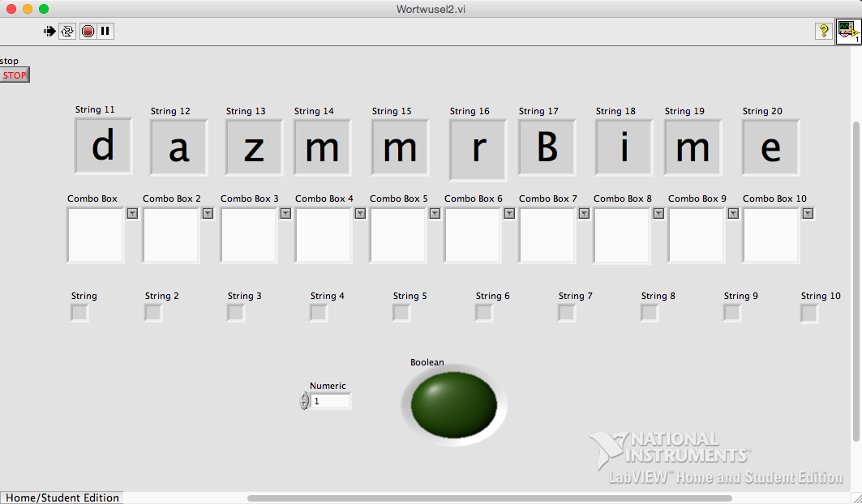862x504 pixels.
Task: Click String 18 indicator showing i
Action: pyautogui.click(x=624, y=147)
